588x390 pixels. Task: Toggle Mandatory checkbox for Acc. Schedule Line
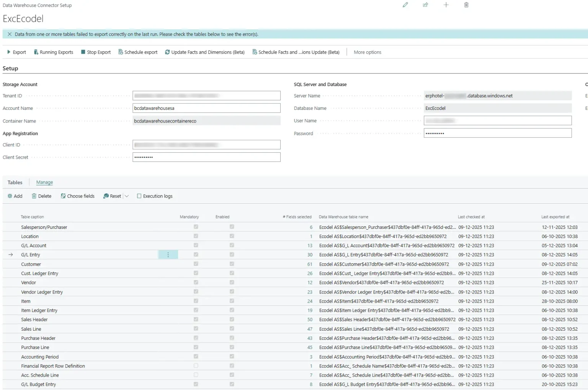[196, 375]
